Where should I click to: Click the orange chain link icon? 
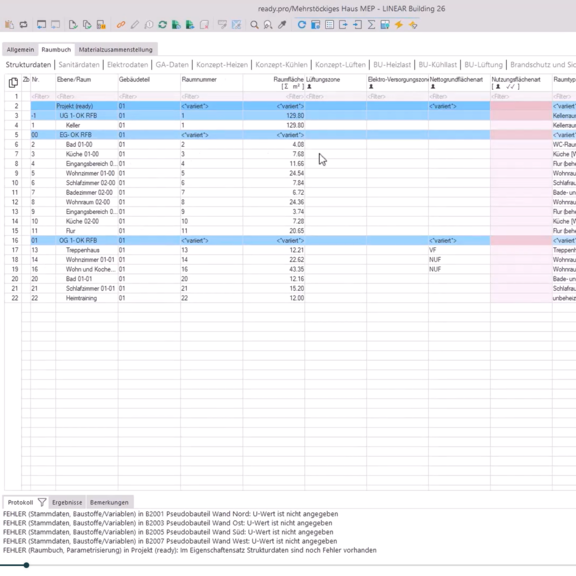[x=120, y=25]
